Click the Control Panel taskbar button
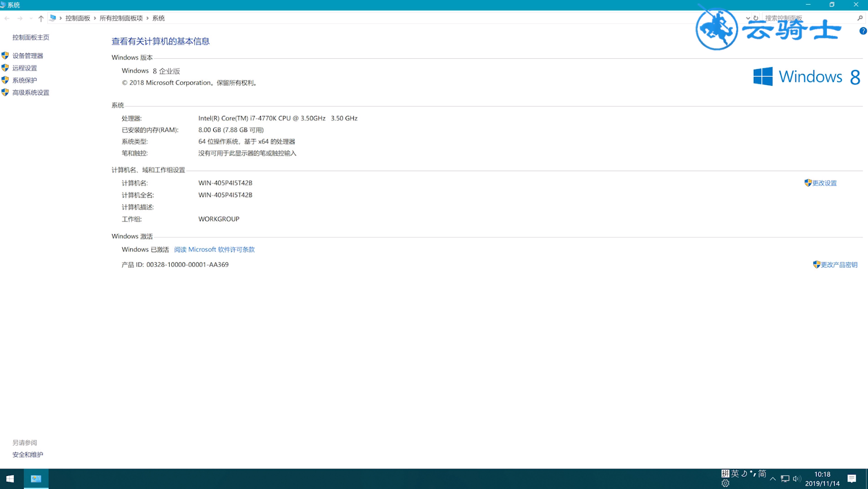The height and width of the screenshot is (489, 868). point(36,479)
